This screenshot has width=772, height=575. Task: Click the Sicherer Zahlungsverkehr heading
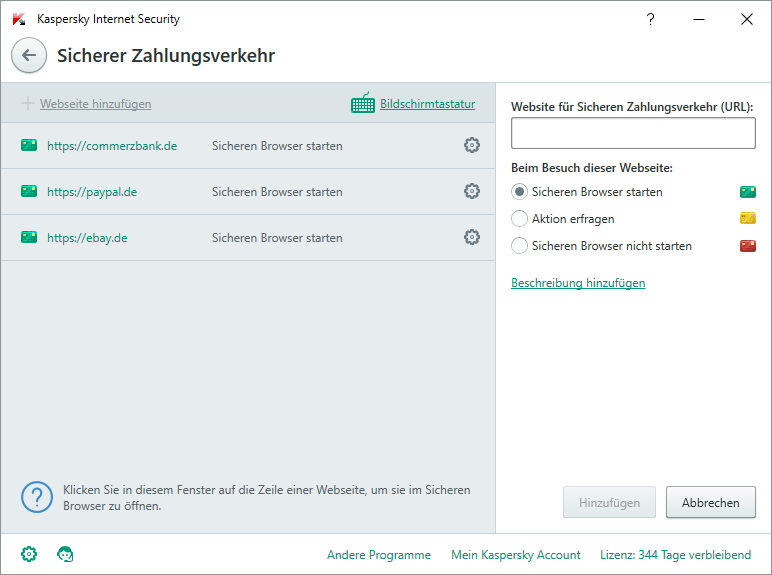tap(166, 56)
